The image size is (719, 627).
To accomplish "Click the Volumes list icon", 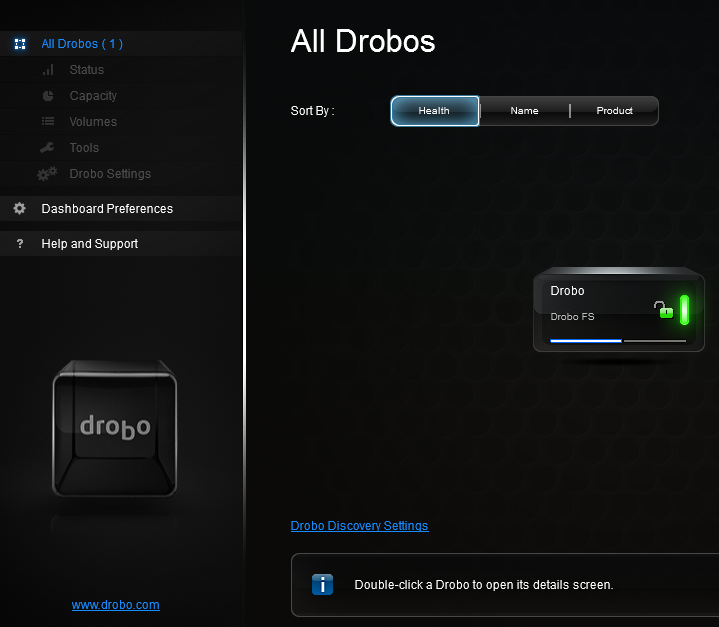I will (48, 122).
